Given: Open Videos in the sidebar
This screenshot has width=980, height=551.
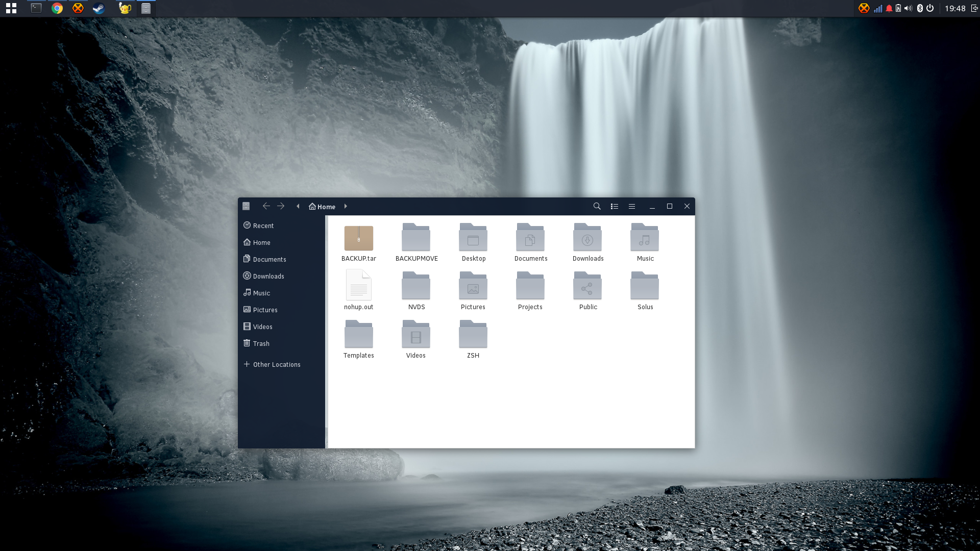Looking at the screenshot, I should click(282, 327).
